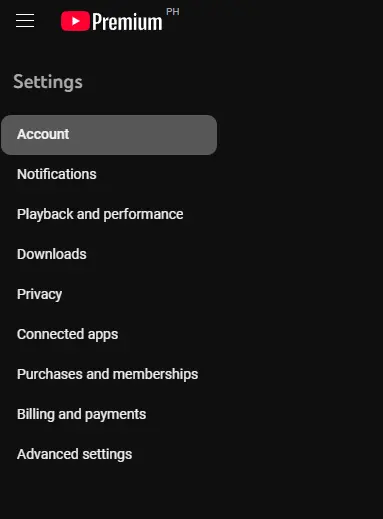383x519 pixels.
Task: Click the red YouTube play logo
Action: tap(75, 21)
